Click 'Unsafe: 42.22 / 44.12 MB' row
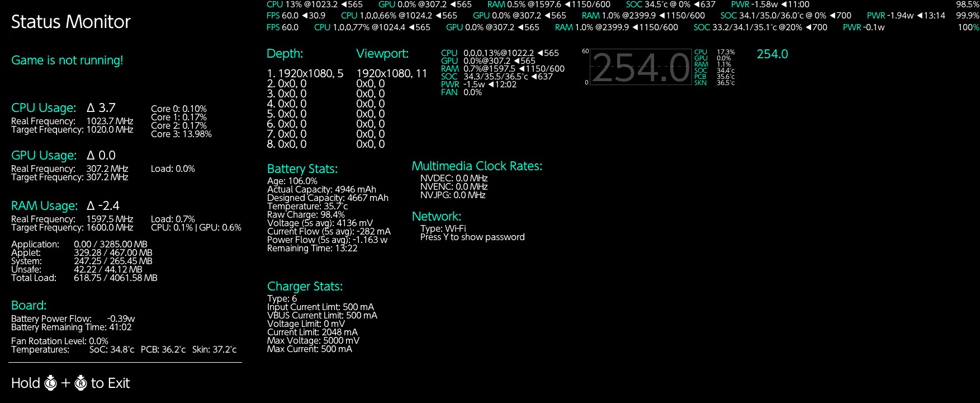Image resolution: width=980 pixels, height=403 pixels. pos(77,269)
